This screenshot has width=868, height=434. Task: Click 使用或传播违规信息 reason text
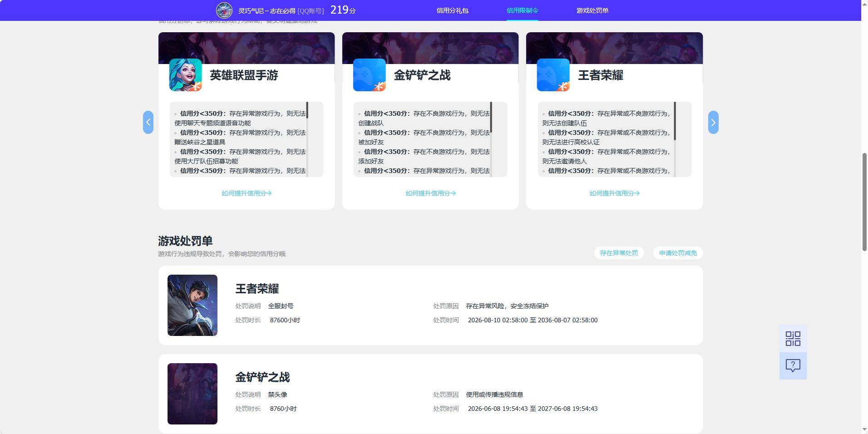coord(494,395)
